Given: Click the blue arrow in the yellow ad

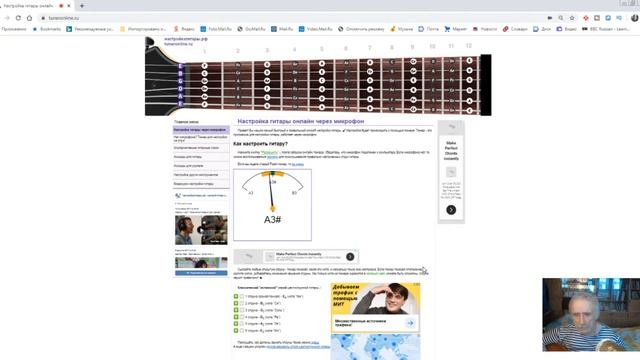Looking at the screenshot, I should pyautogui.click(x=410, y=323).
